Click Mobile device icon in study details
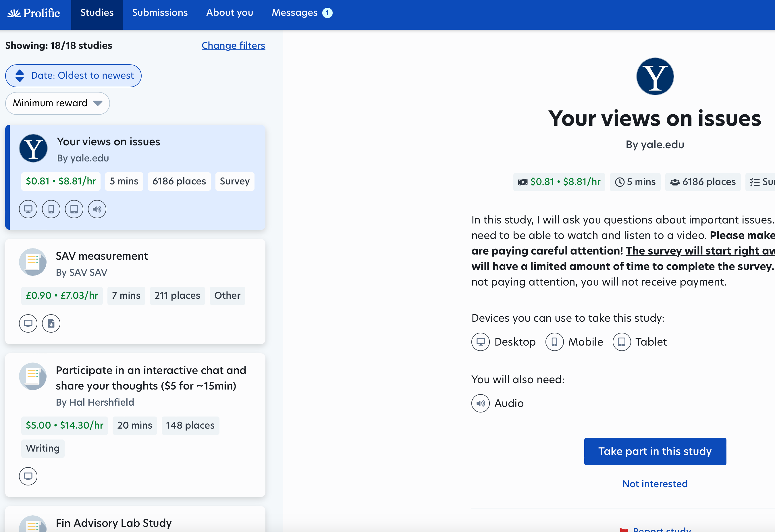This screenshot has width=775, height=532. point(554,342)
